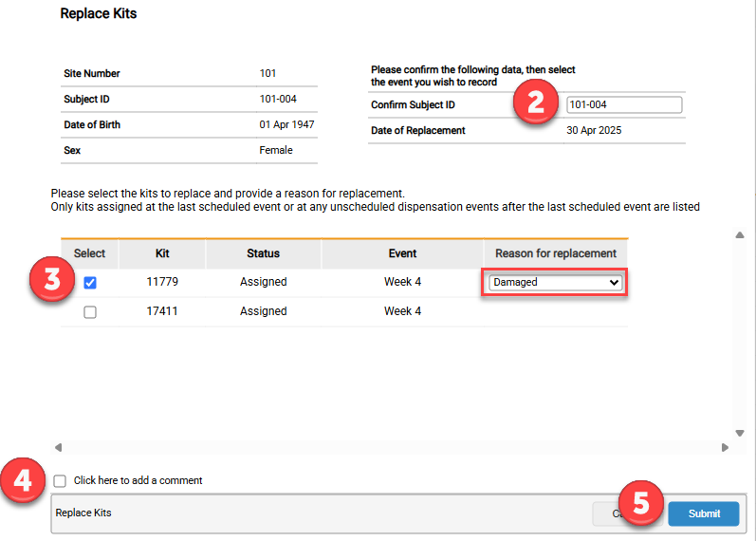Click the scroll left arrow below table
Viewport: 756px width, 541px height.
point(58,447)
